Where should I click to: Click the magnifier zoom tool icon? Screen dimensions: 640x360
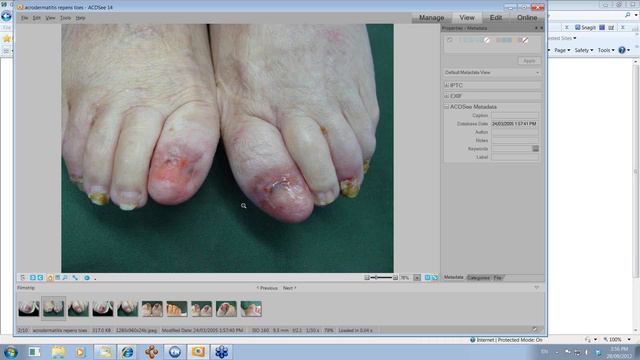[65, 278]
